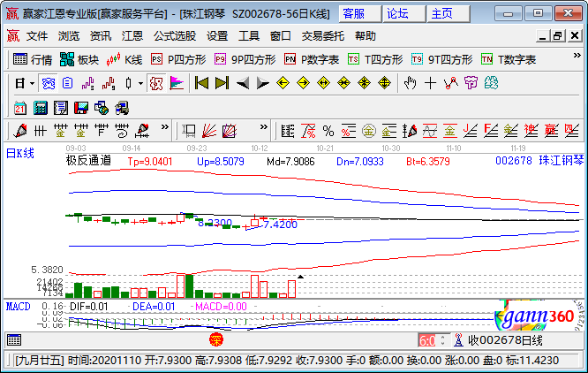Viewport: 588px width, 373px height.
Task: Select the purple step-line 3 icon
Action: click(87, 83)
